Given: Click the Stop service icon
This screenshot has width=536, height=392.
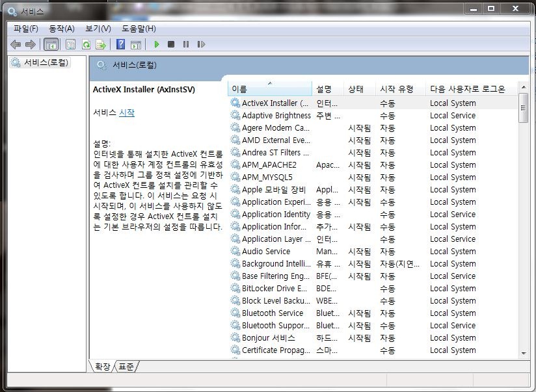Looking at the screenshot, I should pyautogui.click(x=171, y=44).
